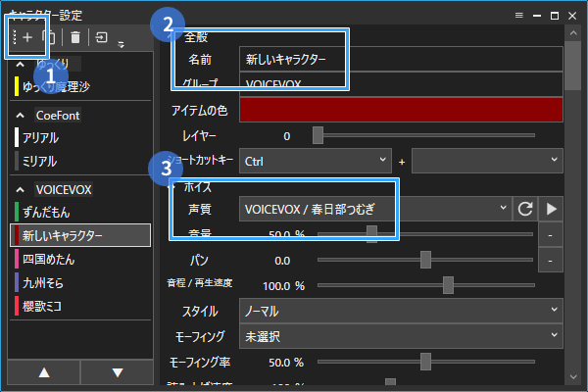The width and height of the screenshot is (588, 392).
Task: Move character down in list
Action: 118,372
